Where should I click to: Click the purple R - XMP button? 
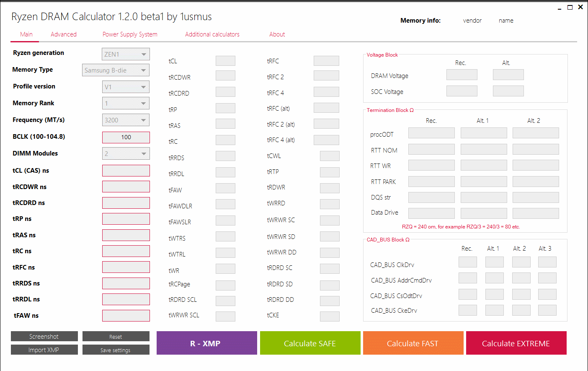(x=207, y=343)
